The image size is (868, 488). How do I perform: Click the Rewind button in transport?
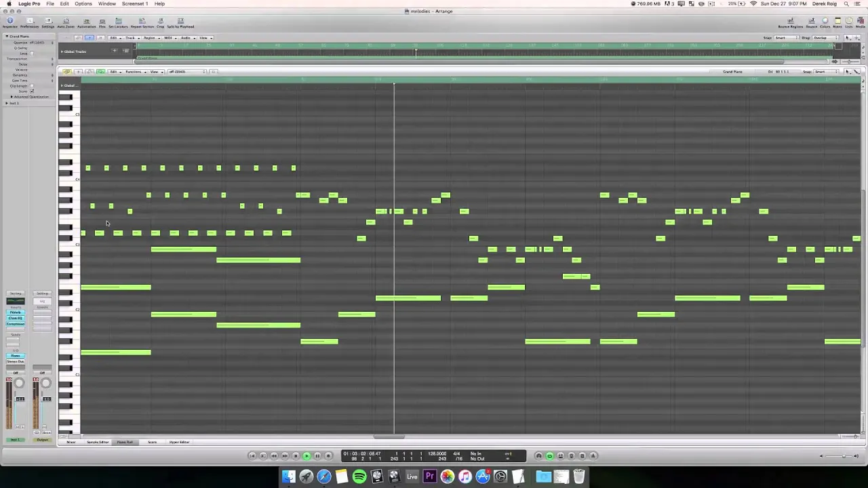pyautogui.click(x=274, y=456)
